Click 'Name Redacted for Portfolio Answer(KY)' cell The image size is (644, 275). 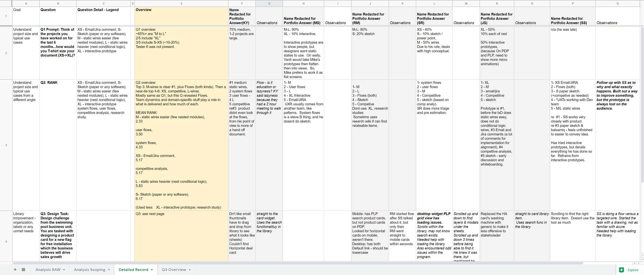[242, 16]
